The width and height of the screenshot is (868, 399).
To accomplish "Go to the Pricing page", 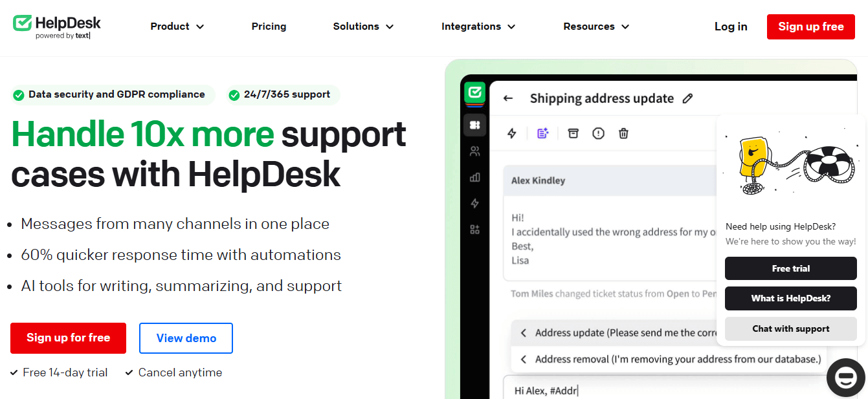I will click(x=269, y=27).
